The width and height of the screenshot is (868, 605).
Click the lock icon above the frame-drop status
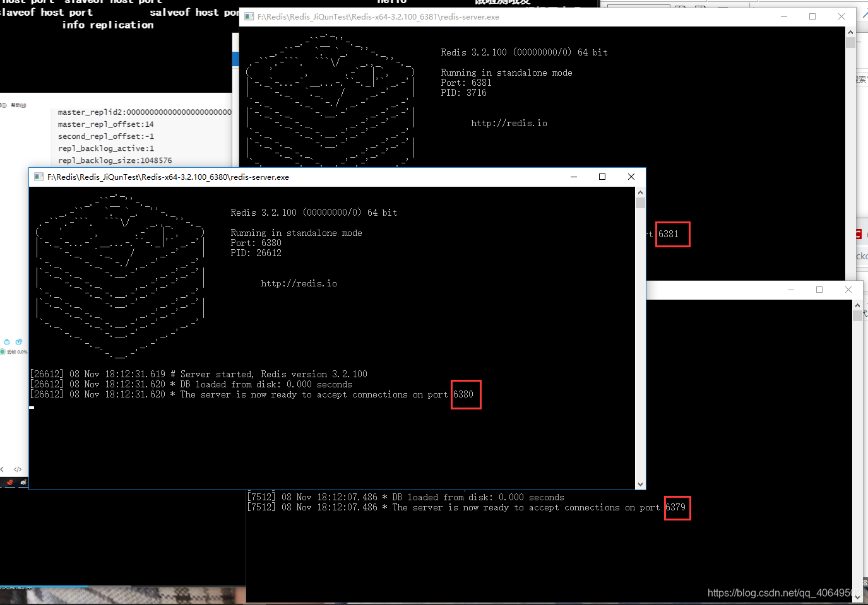click(7, 341)
